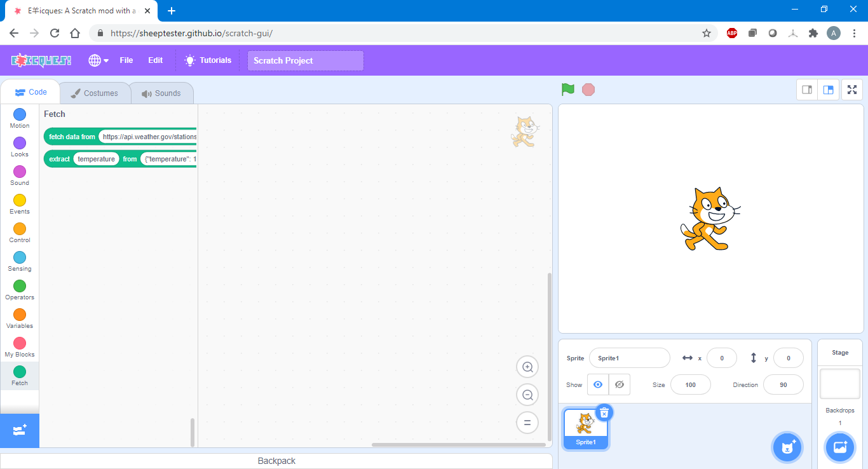Switch to the small stage layout
Image resolution: width=868 pixels, height=469 pixels.
click(x=806, y=89)
